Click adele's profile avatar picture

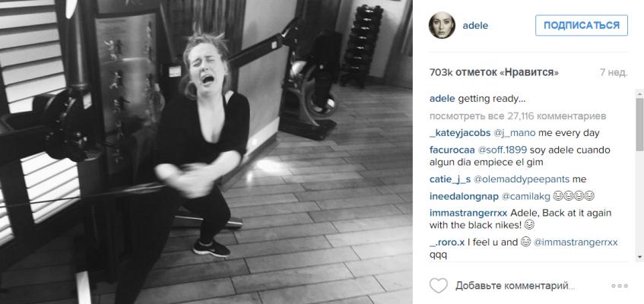click(x=442, y=26)
